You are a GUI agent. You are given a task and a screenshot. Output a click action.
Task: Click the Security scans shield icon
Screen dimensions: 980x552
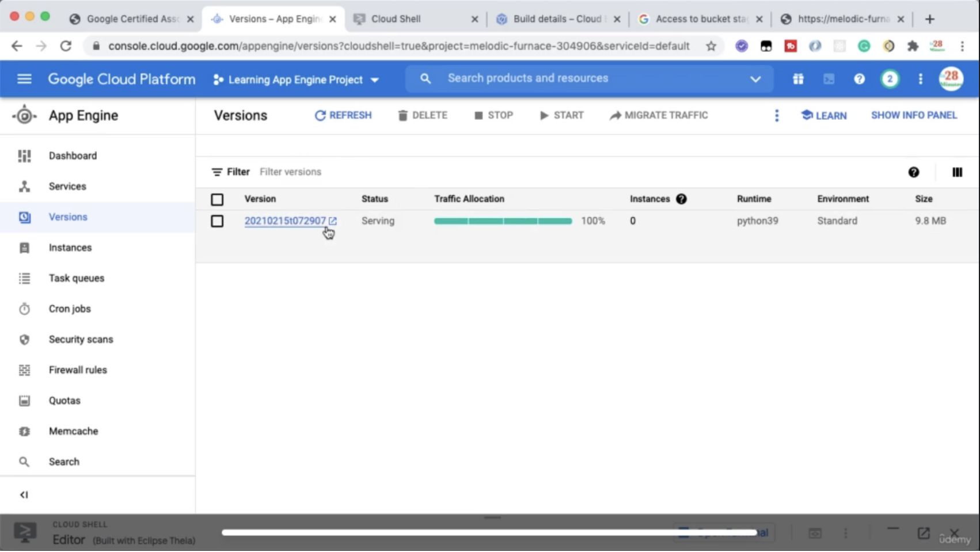click(24, 339)
